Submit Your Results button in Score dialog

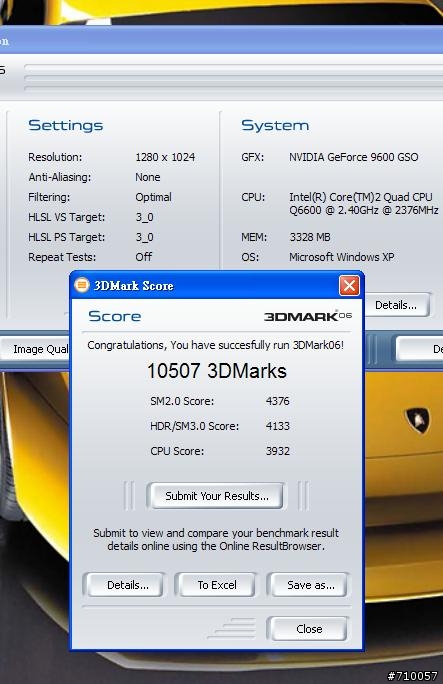pos(217,496)
